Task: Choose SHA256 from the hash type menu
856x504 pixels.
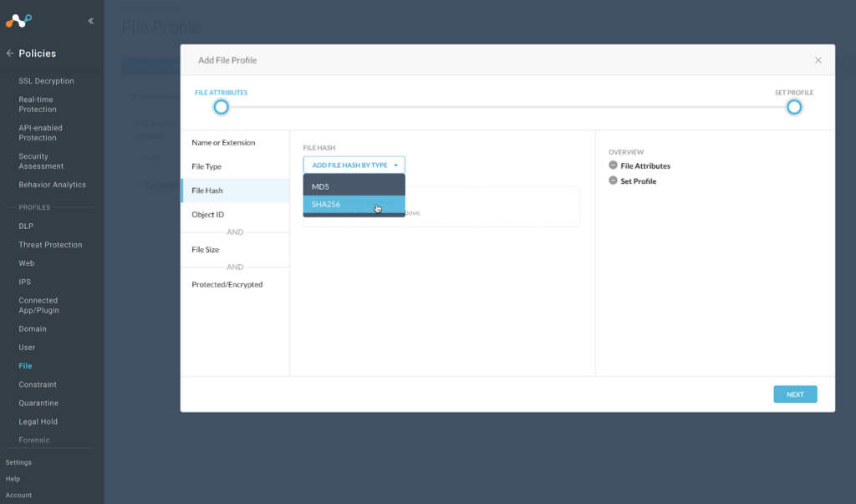Action: click(354, 204)
